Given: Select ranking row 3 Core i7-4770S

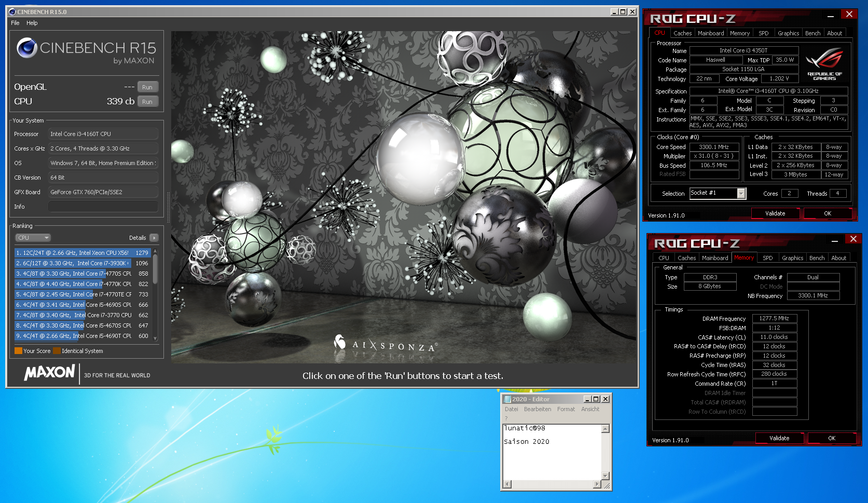Looking at the screenshot, I should [x=82, y=274].
